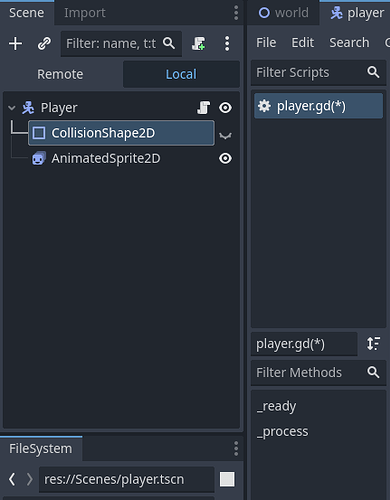Click the Player node CharacterBody2D icon
Viewport: 390px width, 500px height.
point(28,108)
